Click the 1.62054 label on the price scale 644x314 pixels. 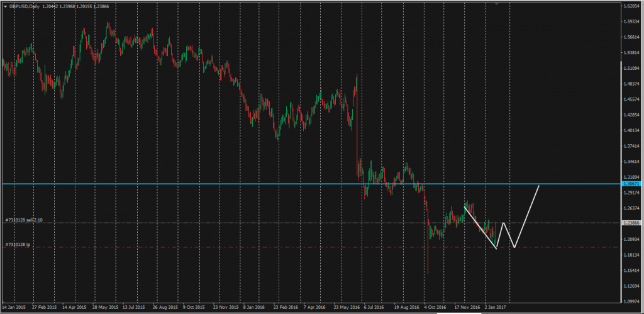pos(631,6)
